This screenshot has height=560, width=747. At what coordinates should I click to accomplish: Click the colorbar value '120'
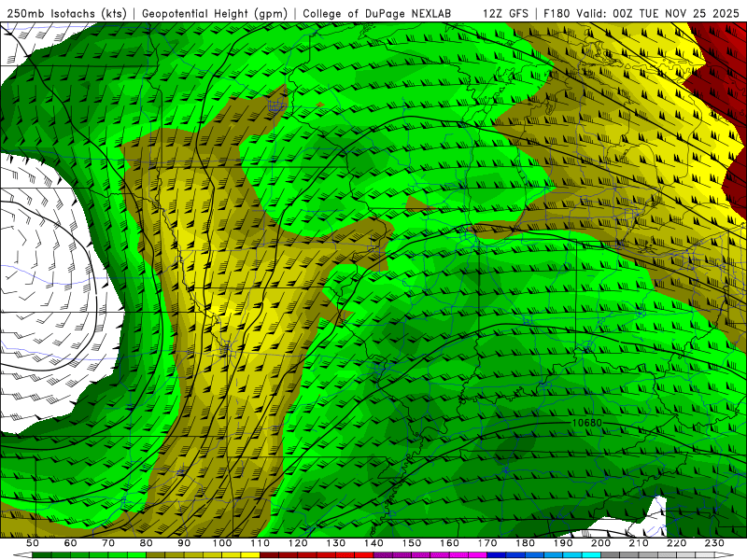(x=298, y=543)
